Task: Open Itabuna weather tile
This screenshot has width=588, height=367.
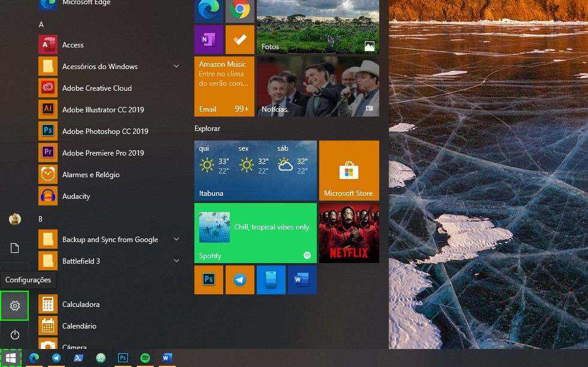Action: coord(256,171)
